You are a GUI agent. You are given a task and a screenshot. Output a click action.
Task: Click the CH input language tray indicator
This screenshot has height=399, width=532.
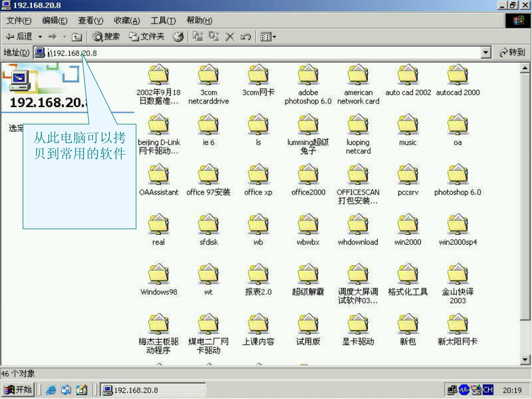pos(488,390)
